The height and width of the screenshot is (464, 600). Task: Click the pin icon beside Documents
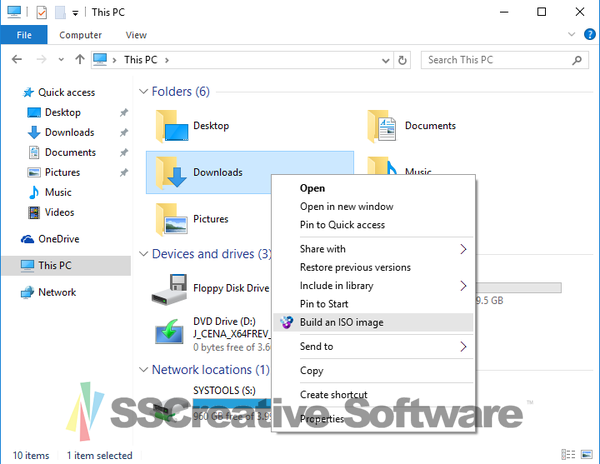click(x=124, y=152)
